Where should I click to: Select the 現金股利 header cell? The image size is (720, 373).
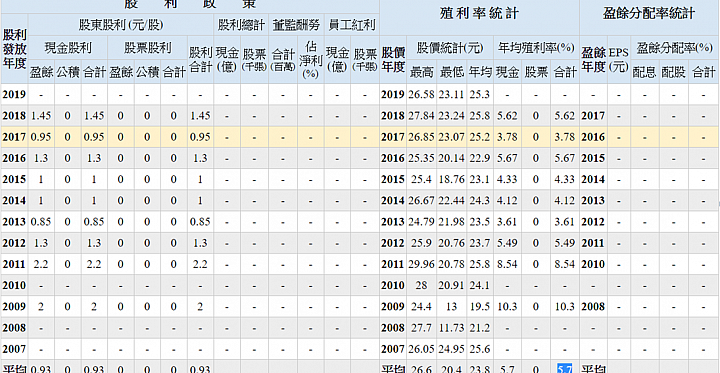pyautogui.click(x=68, y=48)
